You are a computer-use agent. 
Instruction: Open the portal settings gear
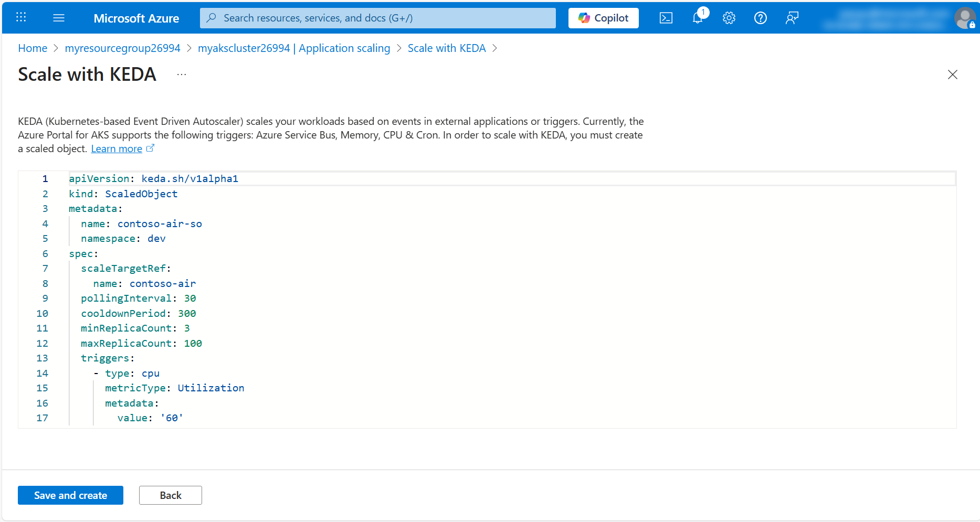click(x=729, y=17)
